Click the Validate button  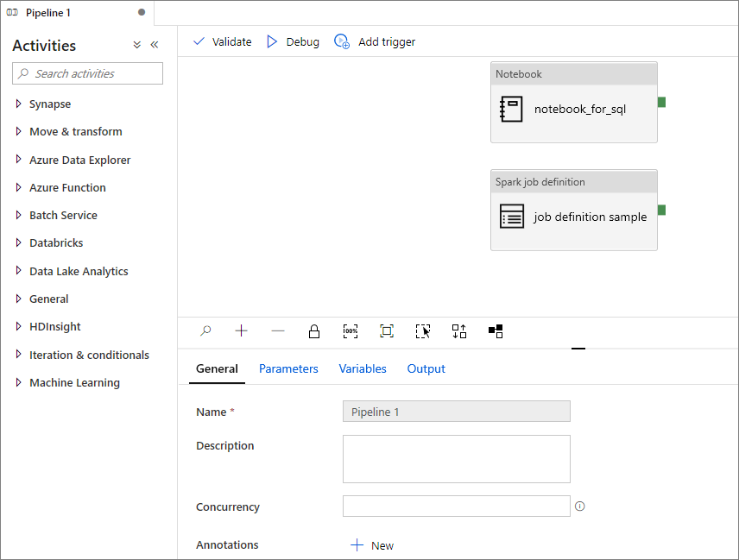(223, 42)
